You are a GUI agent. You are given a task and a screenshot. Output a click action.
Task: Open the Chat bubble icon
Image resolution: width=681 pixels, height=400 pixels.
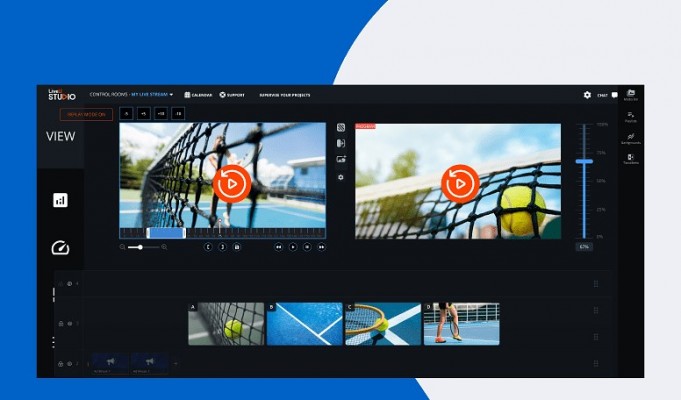point(615,95)
